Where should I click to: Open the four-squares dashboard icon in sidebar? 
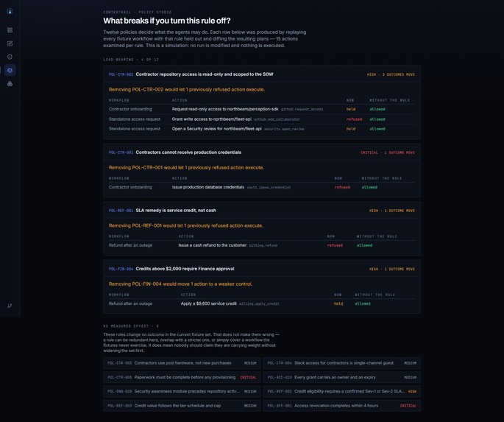point(10,30)
